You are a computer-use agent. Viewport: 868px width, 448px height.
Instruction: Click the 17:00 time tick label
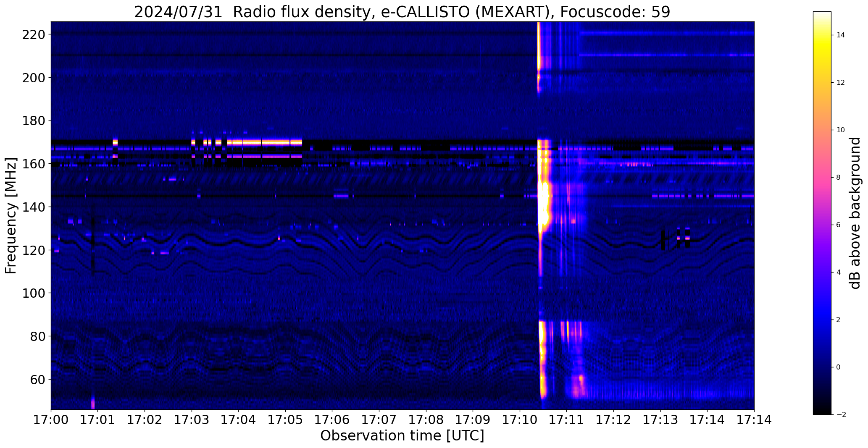click(x=51, y=420)
